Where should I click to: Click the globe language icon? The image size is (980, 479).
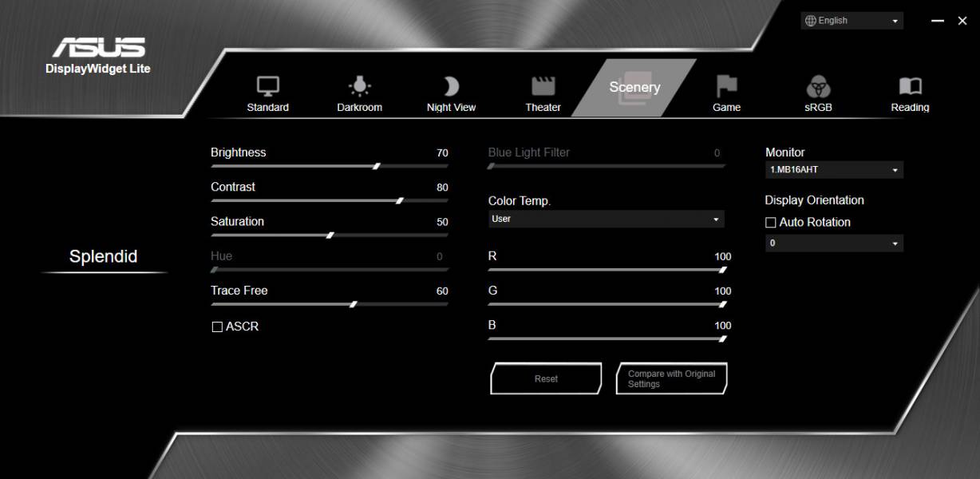click(811, 21)
